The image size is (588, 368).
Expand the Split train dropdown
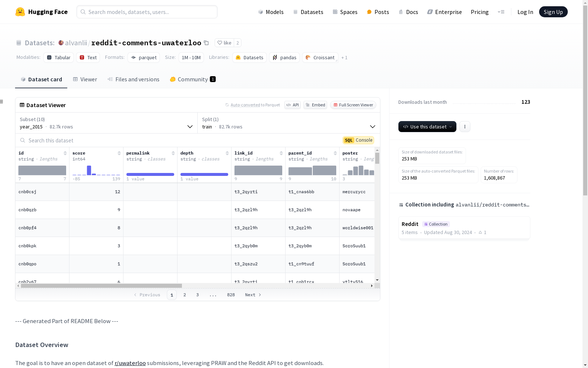289,123
